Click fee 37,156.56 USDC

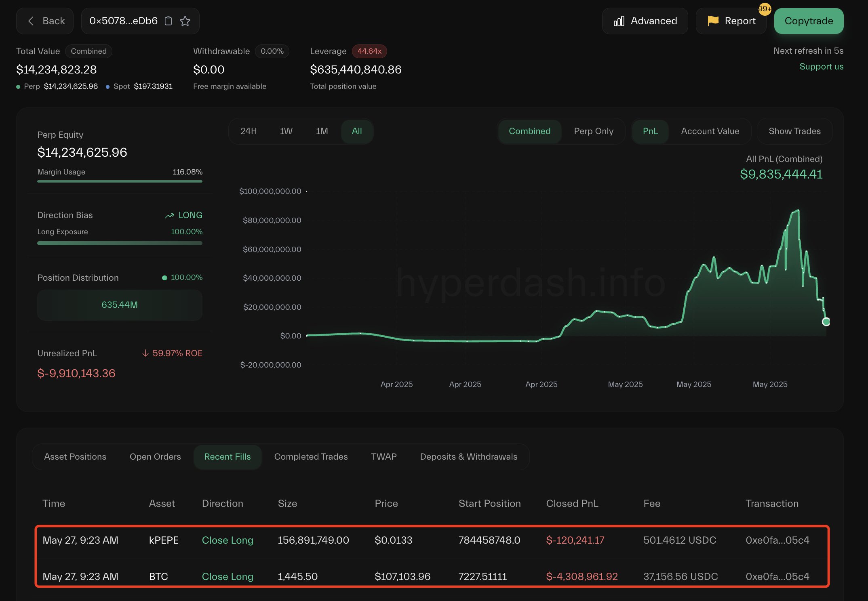pos(680,577)
